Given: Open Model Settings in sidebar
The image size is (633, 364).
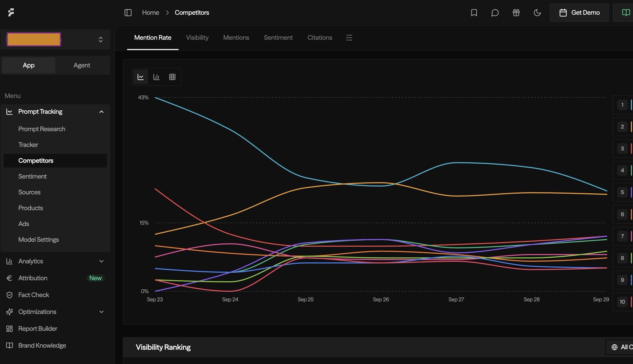Looking at the screenshot, I should pyautogui.click(x=38, y=240).
